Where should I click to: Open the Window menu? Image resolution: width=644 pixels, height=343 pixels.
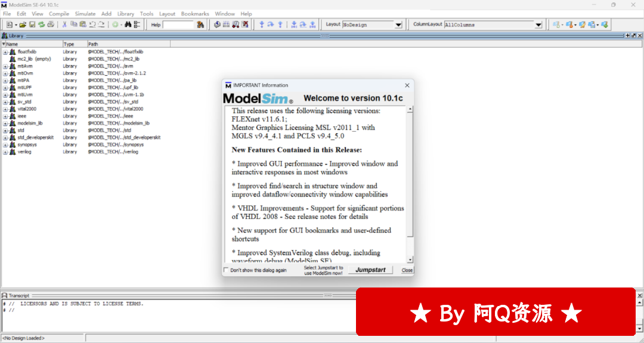(225, 14)
